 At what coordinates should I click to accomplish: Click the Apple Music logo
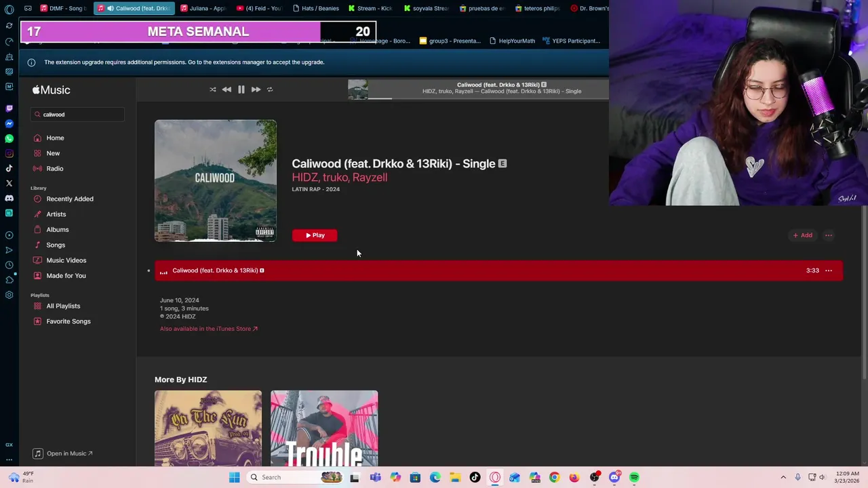51,90
